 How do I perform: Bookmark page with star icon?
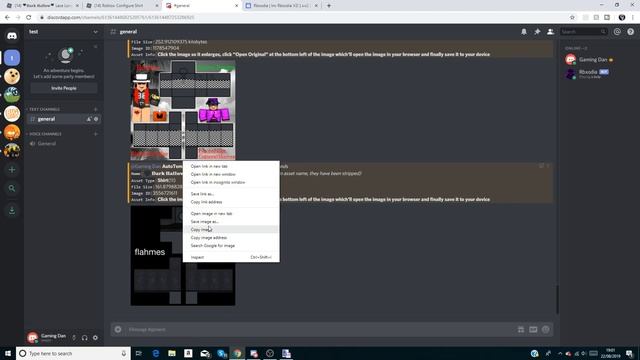572,18
